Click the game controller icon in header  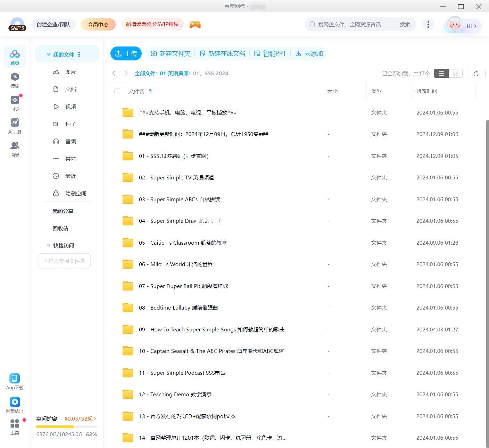tap(195, 24)
